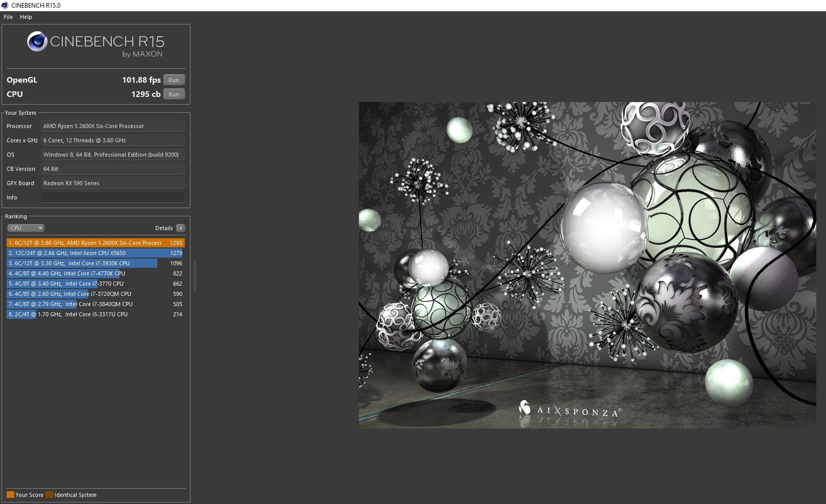The image size is (826, 504).
Task: Click the Processor name field
Action: click(112, 126)
